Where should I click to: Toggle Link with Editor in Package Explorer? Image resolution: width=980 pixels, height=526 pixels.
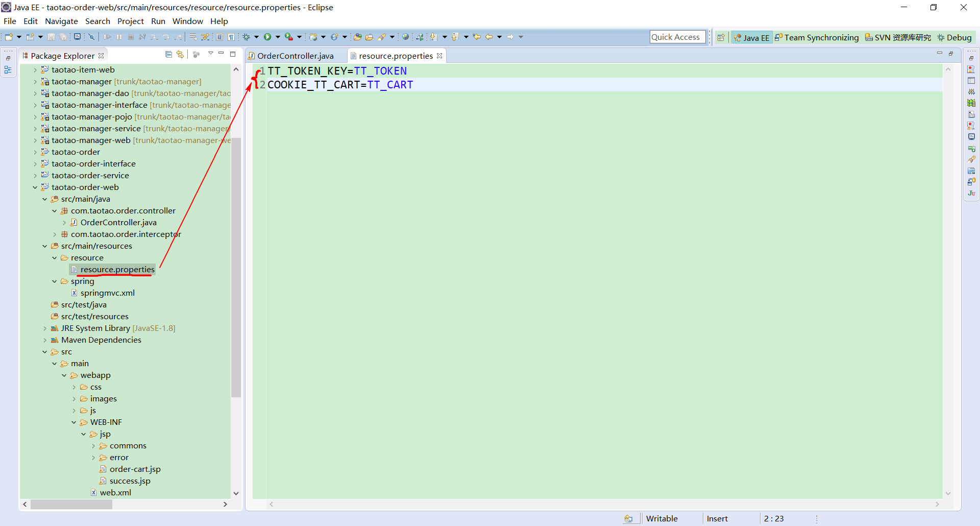pos(180,55)
